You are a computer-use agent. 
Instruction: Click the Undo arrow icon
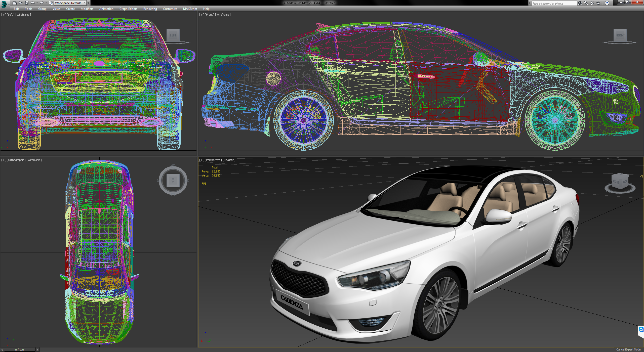point(32,3)
